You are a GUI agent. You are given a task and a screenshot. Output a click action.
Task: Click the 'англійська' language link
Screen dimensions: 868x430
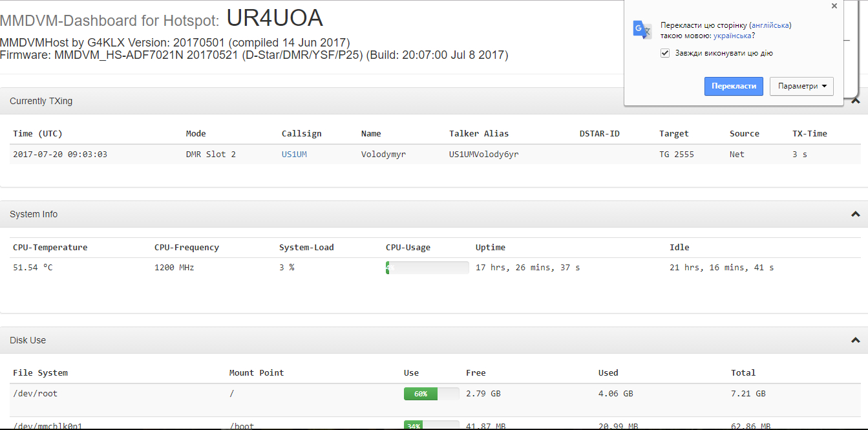click(x=770, y=25)
